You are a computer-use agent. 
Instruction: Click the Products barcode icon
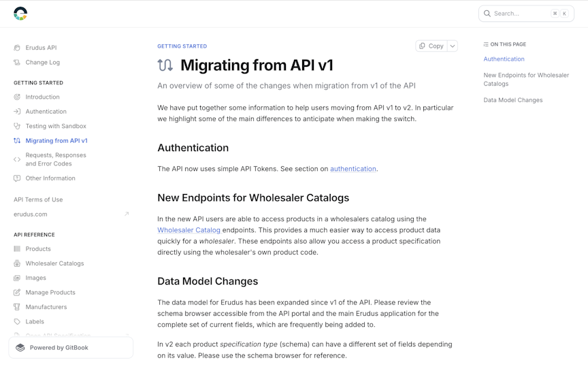point(17,248)
